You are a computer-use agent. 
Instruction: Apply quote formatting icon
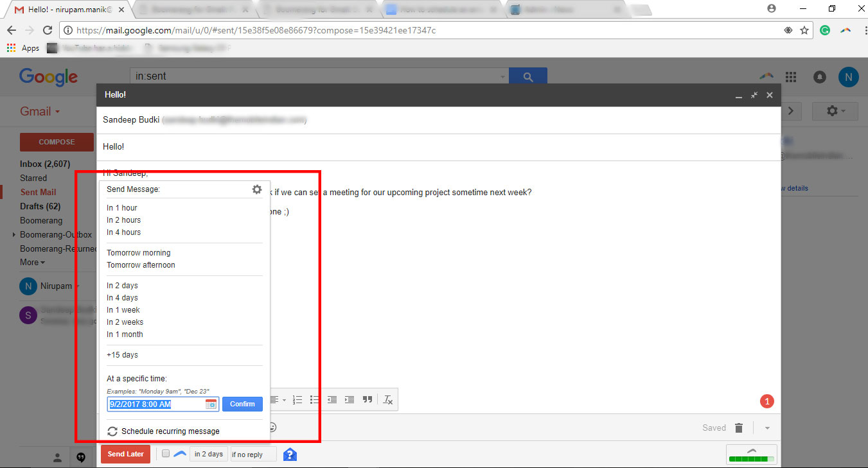tap(368, 399)
